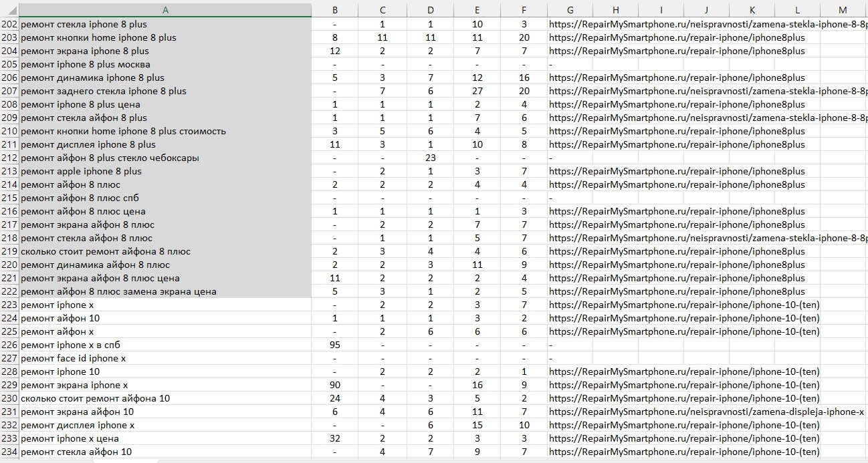Click cell 'ремонт кнопки home iphone 8 plus'

(165, 37)
